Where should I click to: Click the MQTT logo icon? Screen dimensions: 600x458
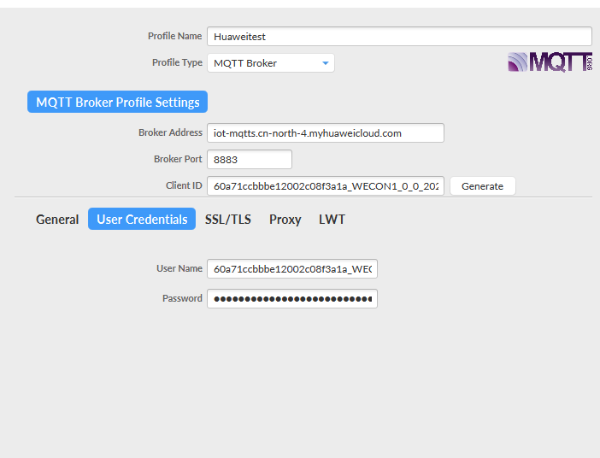pyautogui.click(x=550, y=63)
